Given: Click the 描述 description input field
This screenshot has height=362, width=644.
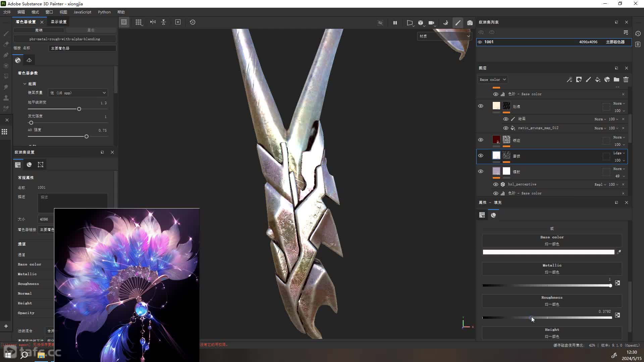Looking at the screenshot, I should click(73, 203).
